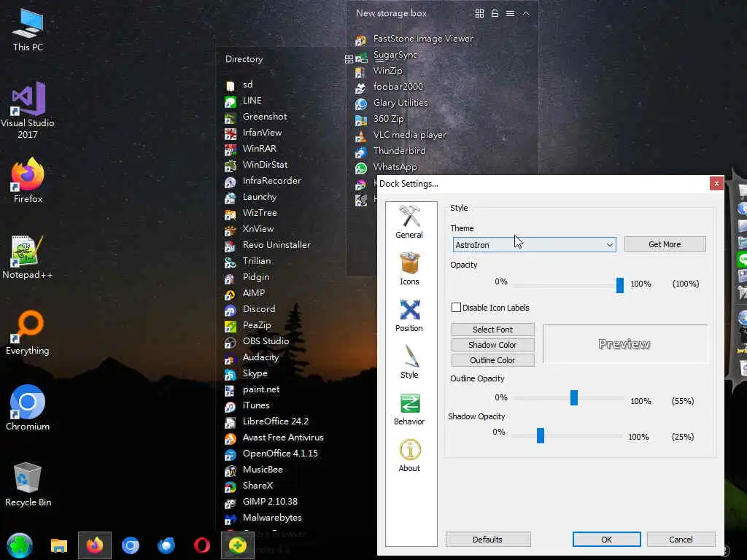The image size is (747, 560).
Task: Click the Discord entry in Directory
Action: (x=251, y=309)
